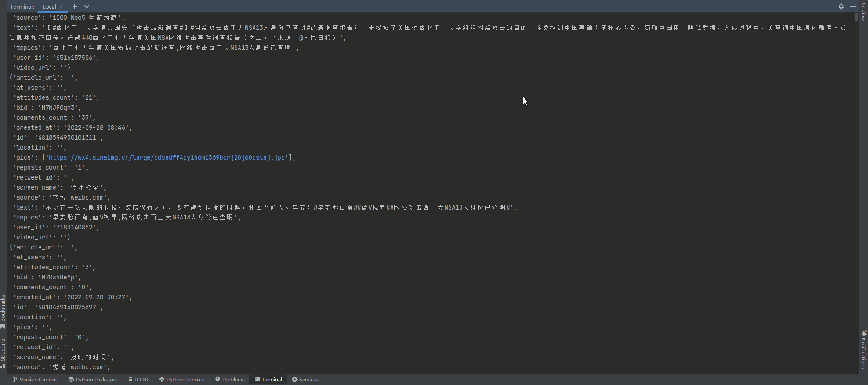Close the Local terminal tab
The image size is (868, 385).
click(x=61, y=7)
